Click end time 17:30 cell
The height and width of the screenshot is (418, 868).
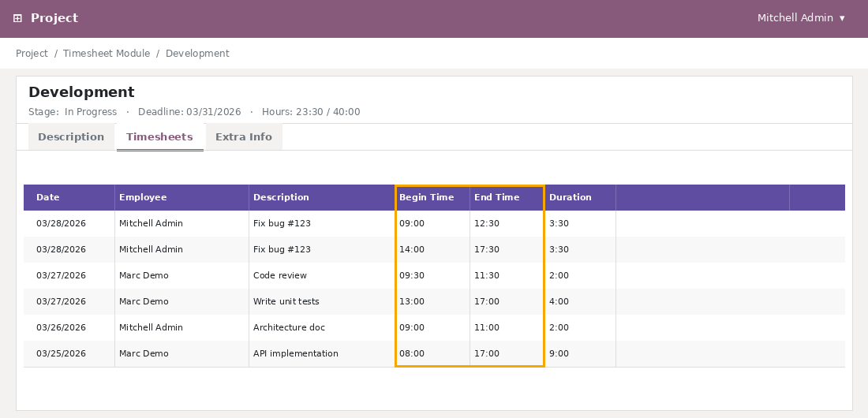point(507,249)
